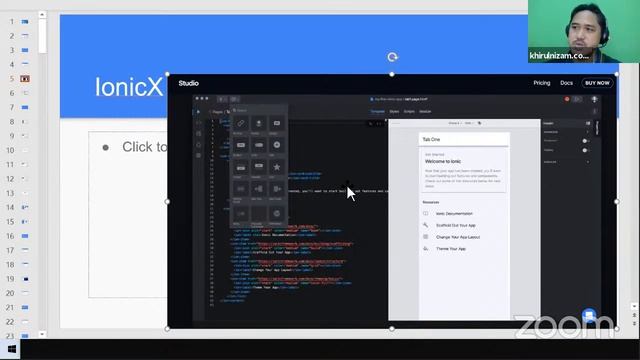Click Scaffold Out Your App in preview
Screen dimensions: 640x360
click(x=456, y=225)
